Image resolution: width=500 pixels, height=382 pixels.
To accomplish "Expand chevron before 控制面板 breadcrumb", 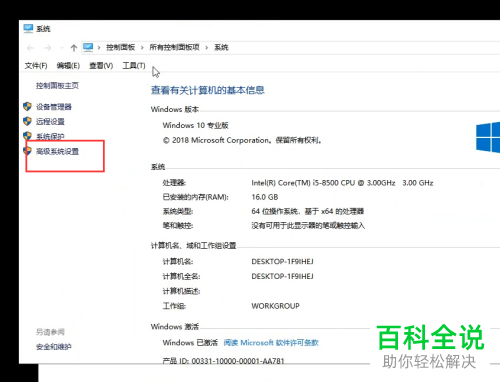I will [99, 48].
